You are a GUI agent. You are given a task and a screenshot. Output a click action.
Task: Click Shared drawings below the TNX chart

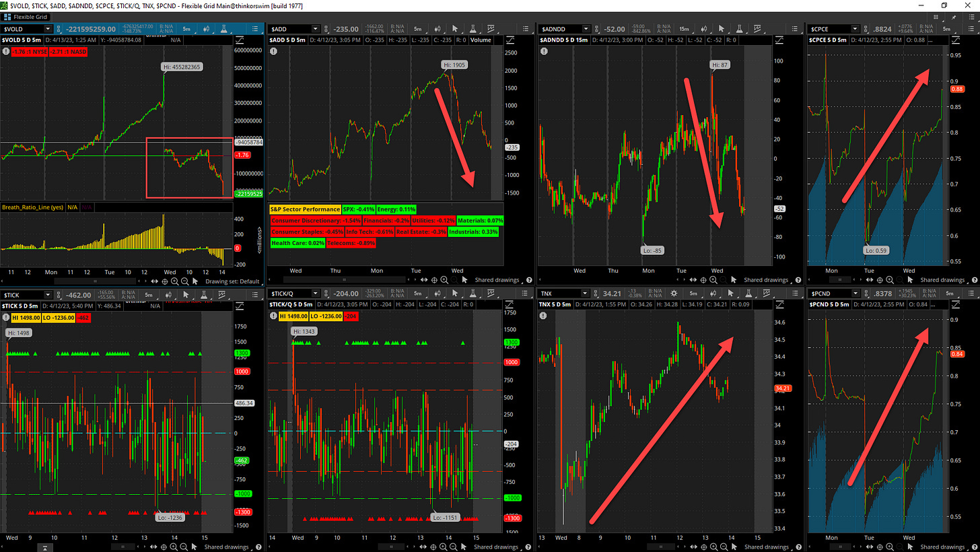[x=765, y=547]
